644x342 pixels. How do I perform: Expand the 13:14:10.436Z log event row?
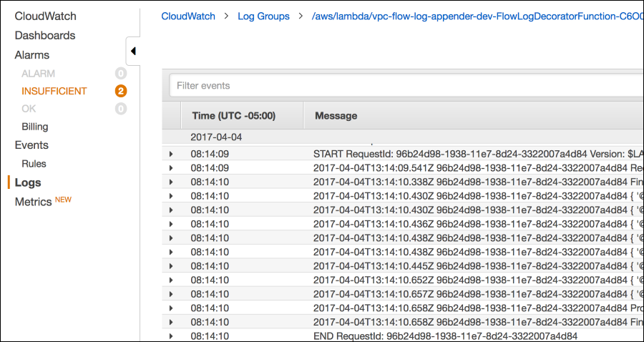[x=171, y=224]
